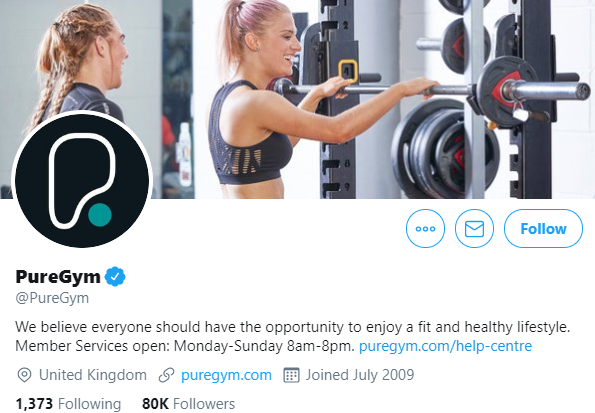Screen dimensions: 595x413
Task: Open the gym banner header photo
Action: tap(298, 99)
